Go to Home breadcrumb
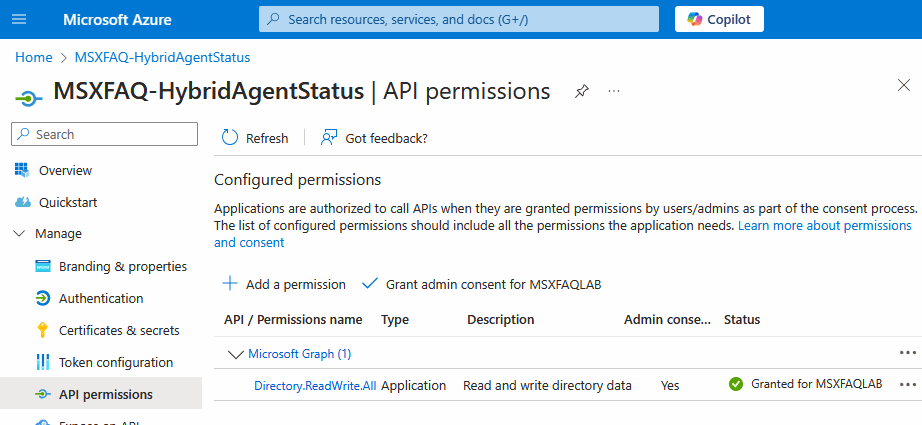922x425 pixels. (x=34, y=57)
